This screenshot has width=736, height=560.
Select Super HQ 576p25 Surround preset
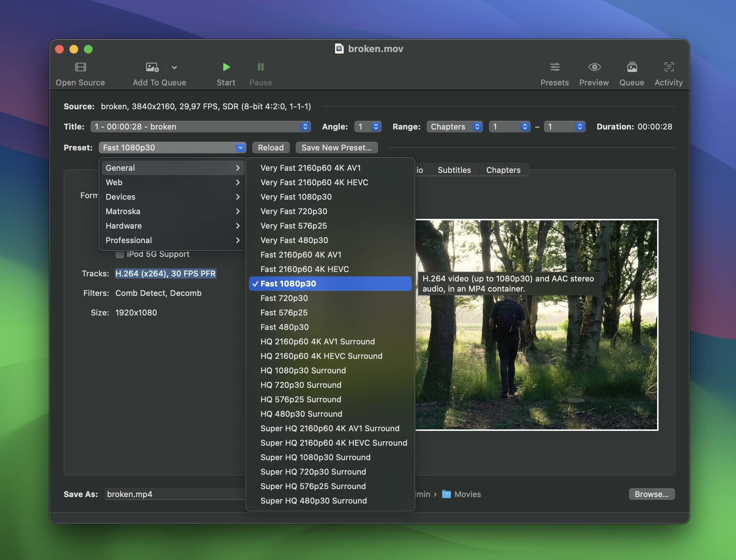[330, 486]
